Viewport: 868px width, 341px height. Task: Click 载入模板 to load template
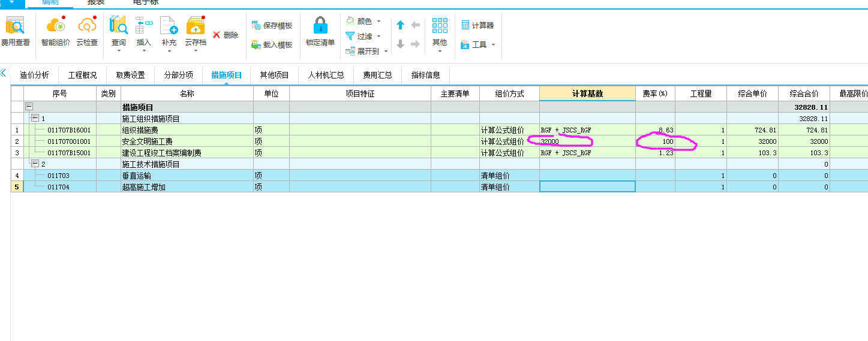(272, 45)
